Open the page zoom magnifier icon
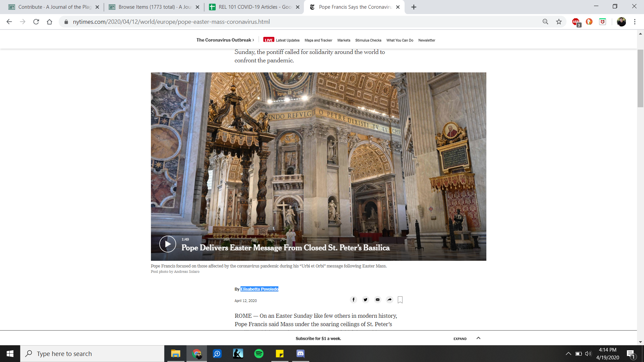 (545, 22)
